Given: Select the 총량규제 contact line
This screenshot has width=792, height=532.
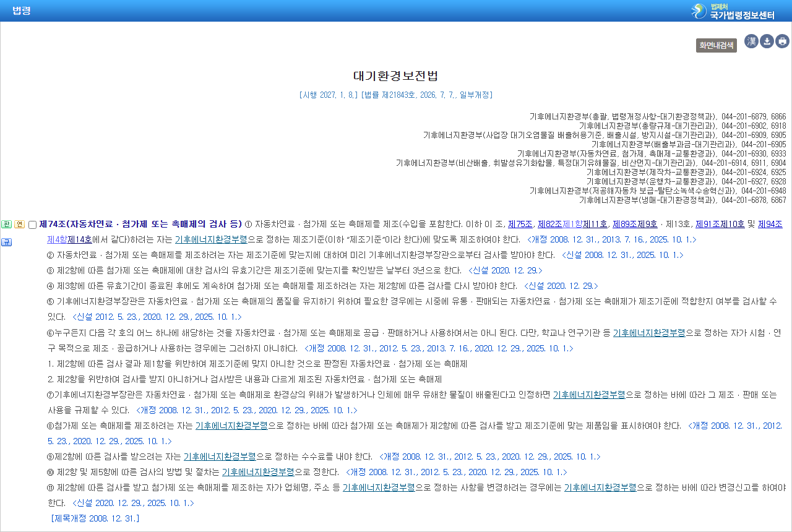Looking at the screenshot, I should point(682,126).
